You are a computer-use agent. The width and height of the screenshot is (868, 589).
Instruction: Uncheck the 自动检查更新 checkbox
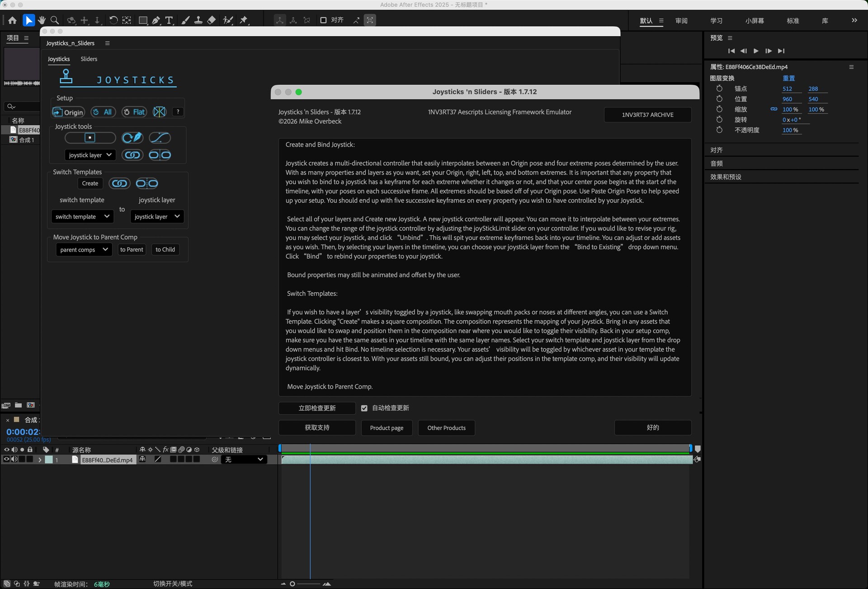[364, 408]
